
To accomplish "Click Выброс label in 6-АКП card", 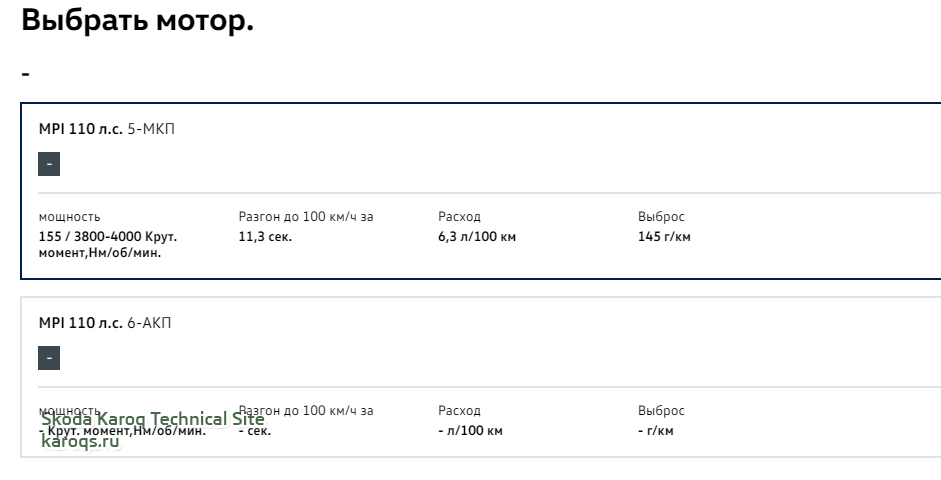I will click(x=661, y=410).
